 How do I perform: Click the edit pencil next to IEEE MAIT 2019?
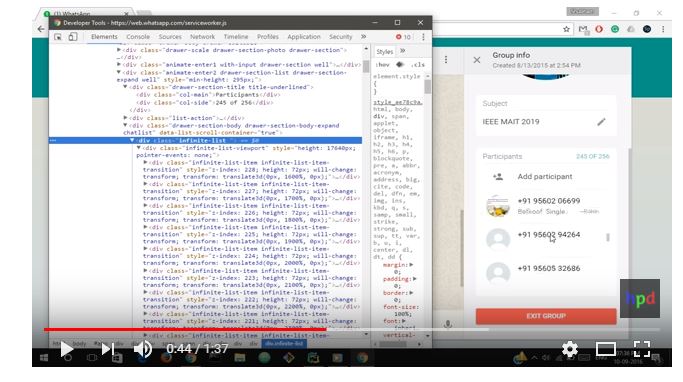point(601,122)
